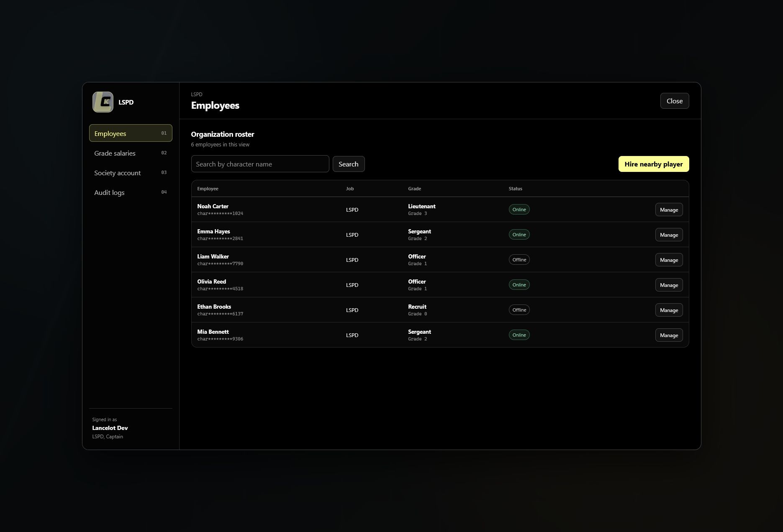This screenshot has height=532, width=783.
Task: Select the name Mia Bennett
Action: click(x=213, y=332)
